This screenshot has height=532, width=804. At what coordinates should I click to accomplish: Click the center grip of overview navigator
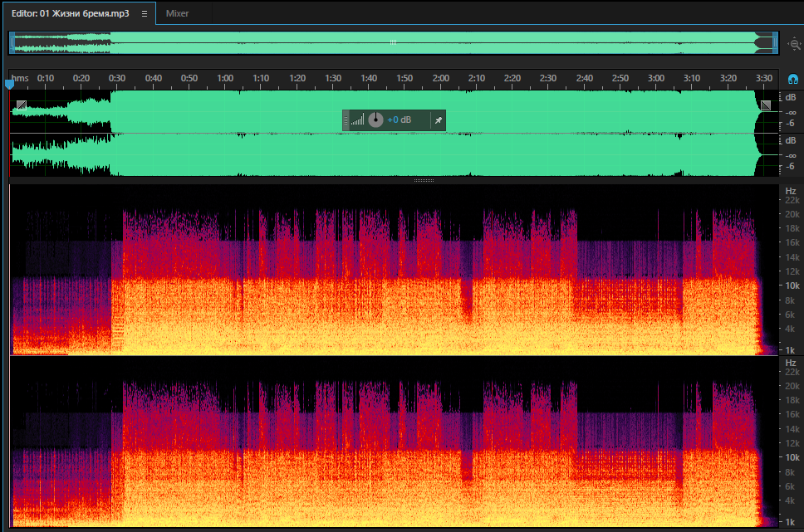(x=394, y=42)
